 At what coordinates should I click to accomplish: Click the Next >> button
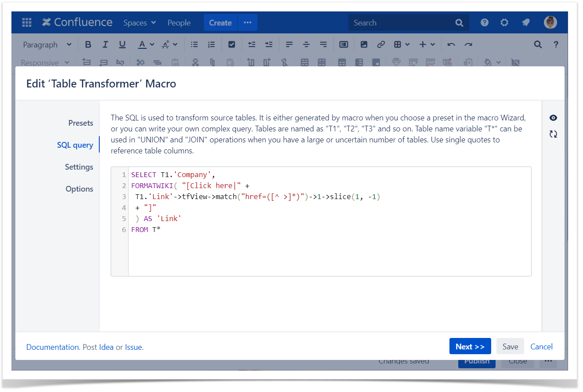[x=470, y=346]
